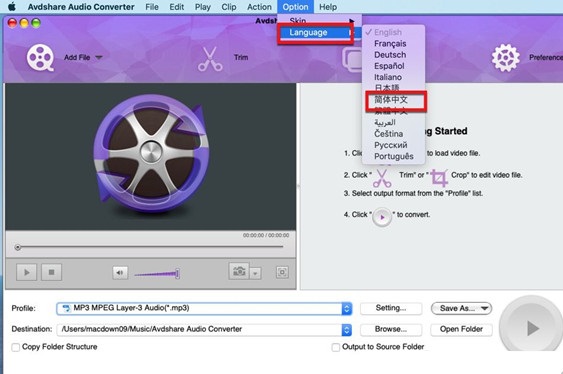The height and width of the screenshot is (374, 563).
Task: Take a snapshot with the camera icon
Action: (x=239, y=271)
